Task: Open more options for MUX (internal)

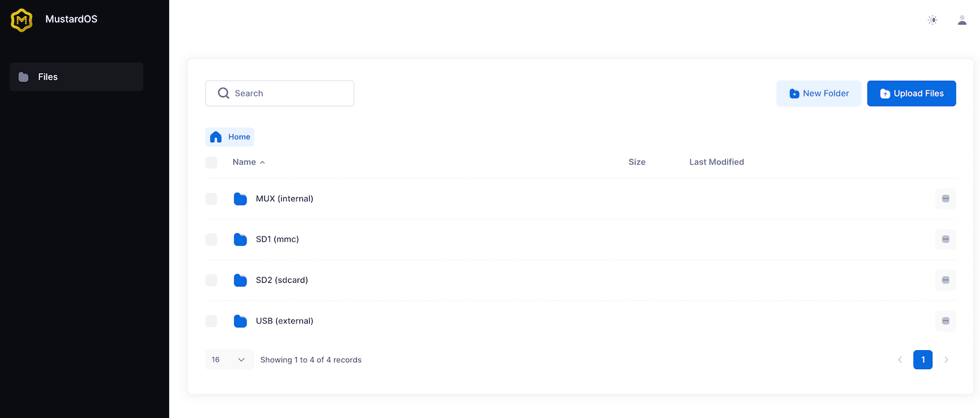Action: pyautogui.click(x=945, y=199)
